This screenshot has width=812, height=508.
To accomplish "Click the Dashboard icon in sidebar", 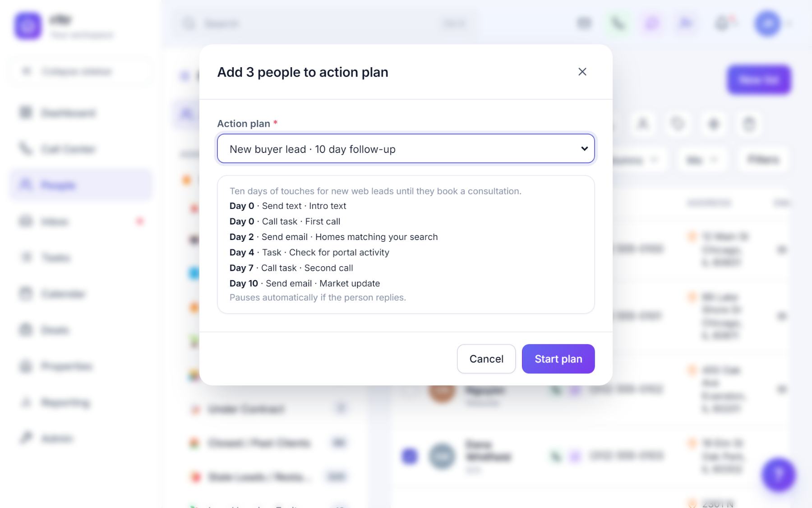I will (26, 113).
